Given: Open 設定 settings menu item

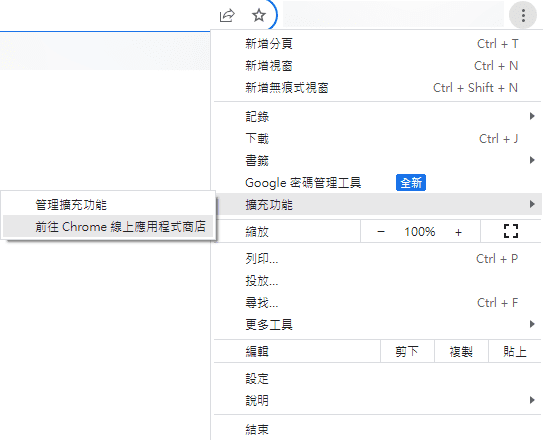Looking at the screenshot, I should coord(377,379).
